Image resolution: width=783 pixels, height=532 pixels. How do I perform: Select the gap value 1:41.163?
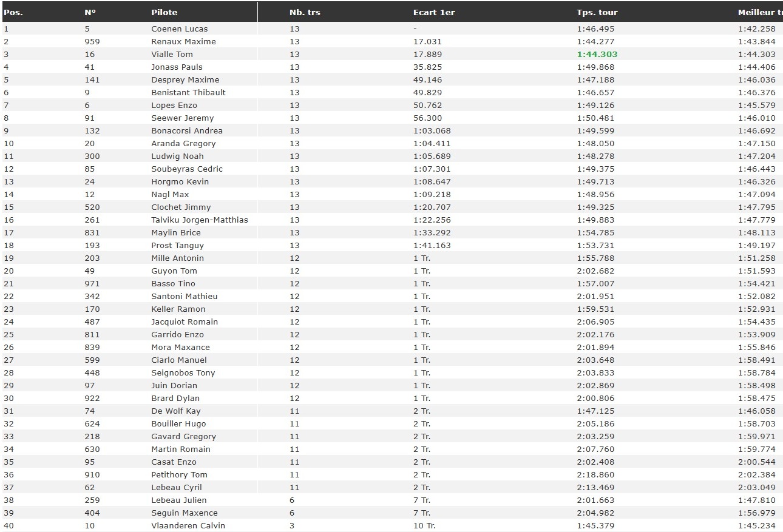432,246
